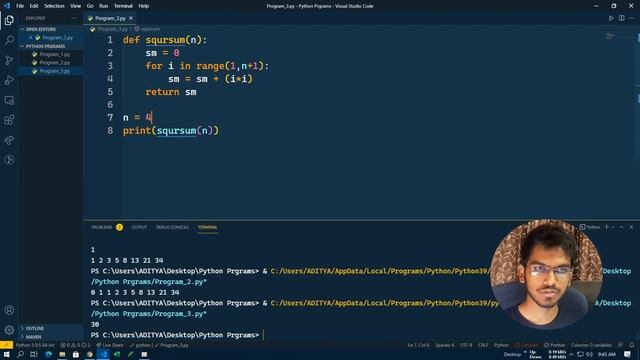Select the Python interpreter in status bar
Screen dimensions: 640x360
click(x=35, y=345)
